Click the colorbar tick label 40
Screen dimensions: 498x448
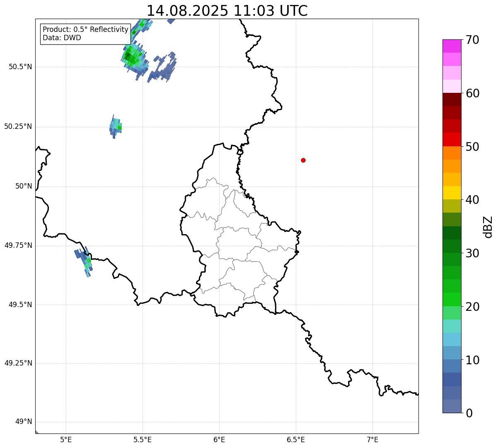coord(472,200)
